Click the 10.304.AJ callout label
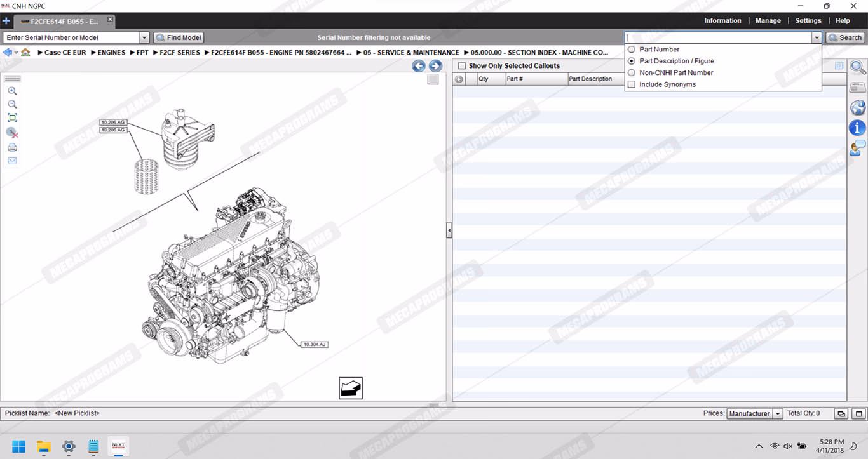The height and width of the screenshot is (459, 868). (315, 344)
